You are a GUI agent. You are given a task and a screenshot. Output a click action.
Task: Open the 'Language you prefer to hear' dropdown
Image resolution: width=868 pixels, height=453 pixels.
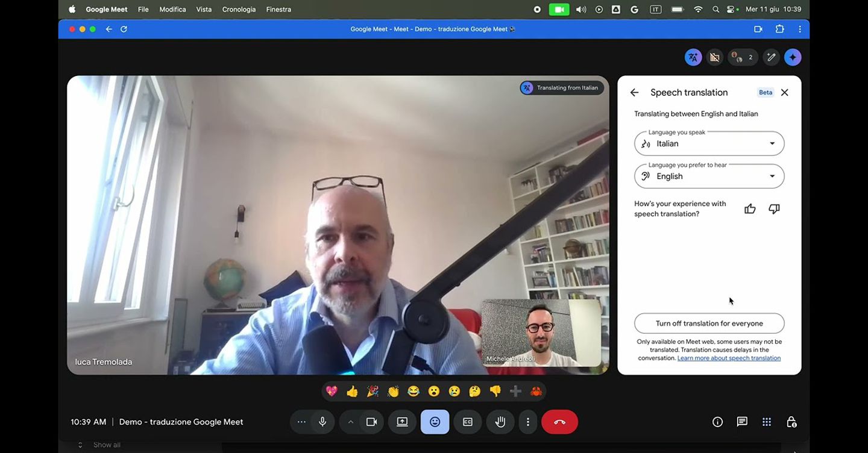tap(709, 177)
